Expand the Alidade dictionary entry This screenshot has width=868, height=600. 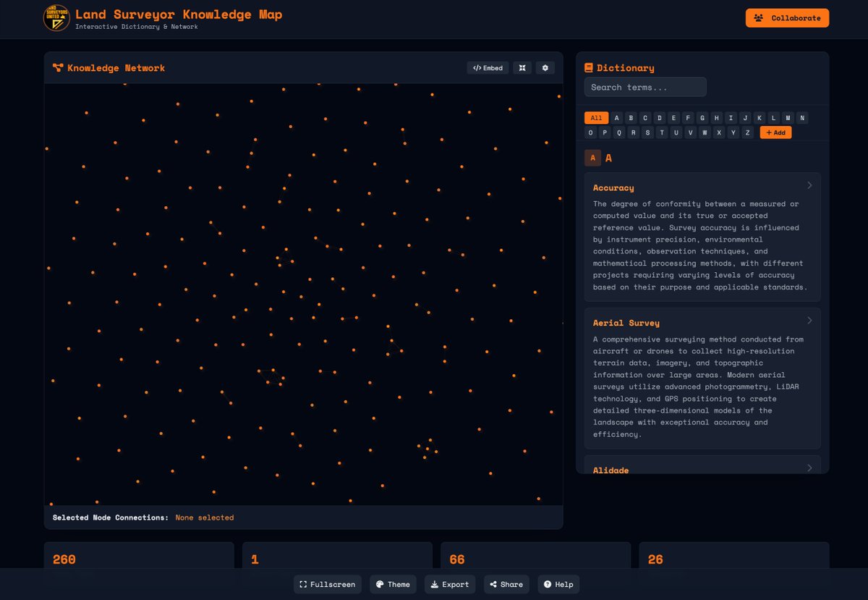(809, 468)
